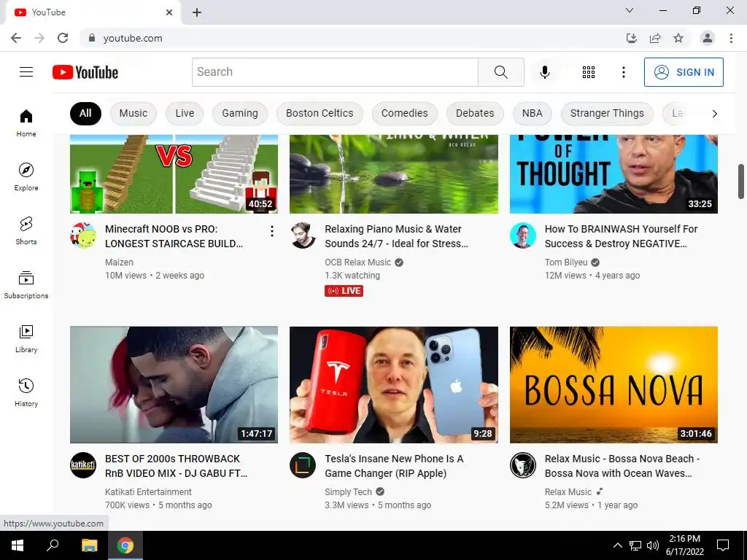Click the SIGN IN button
This screenshot has width=747, height=560.
pyautogui.click(x=684, y=72)
